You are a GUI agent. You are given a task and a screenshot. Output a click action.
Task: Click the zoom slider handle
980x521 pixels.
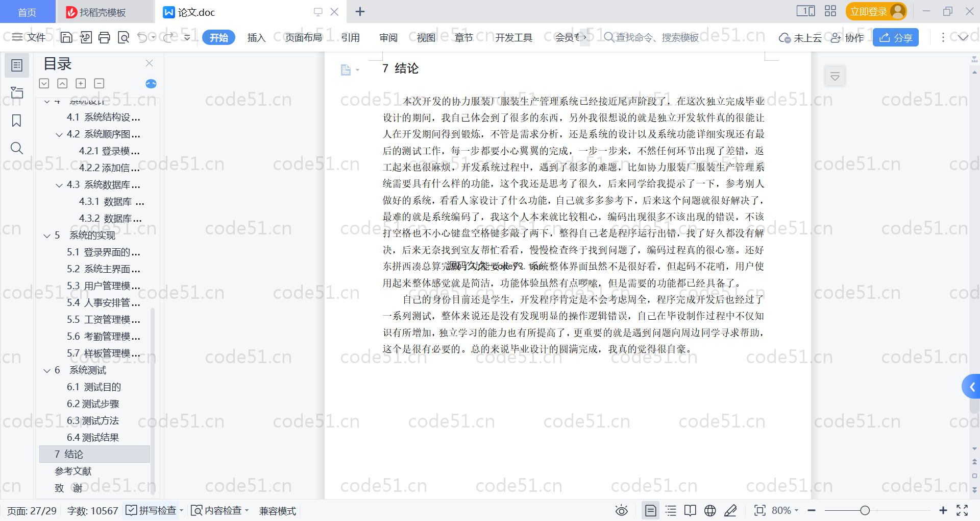[865, 510]
